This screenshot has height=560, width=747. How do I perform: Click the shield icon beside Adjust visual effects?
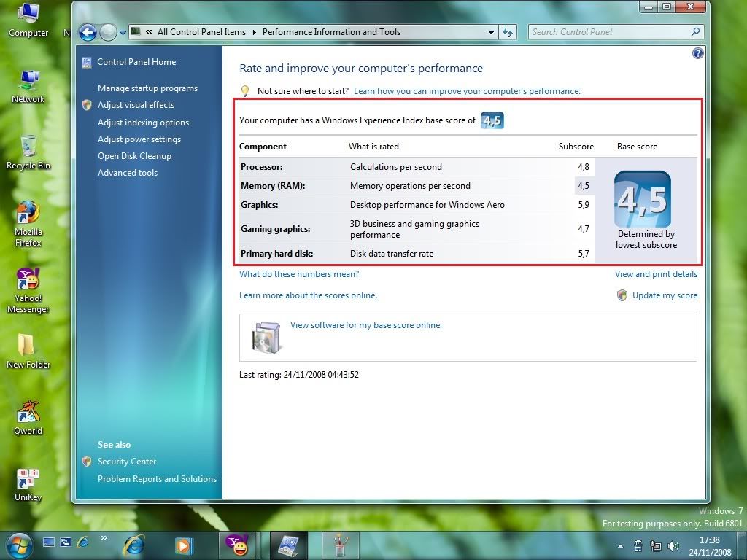[87, 105]
